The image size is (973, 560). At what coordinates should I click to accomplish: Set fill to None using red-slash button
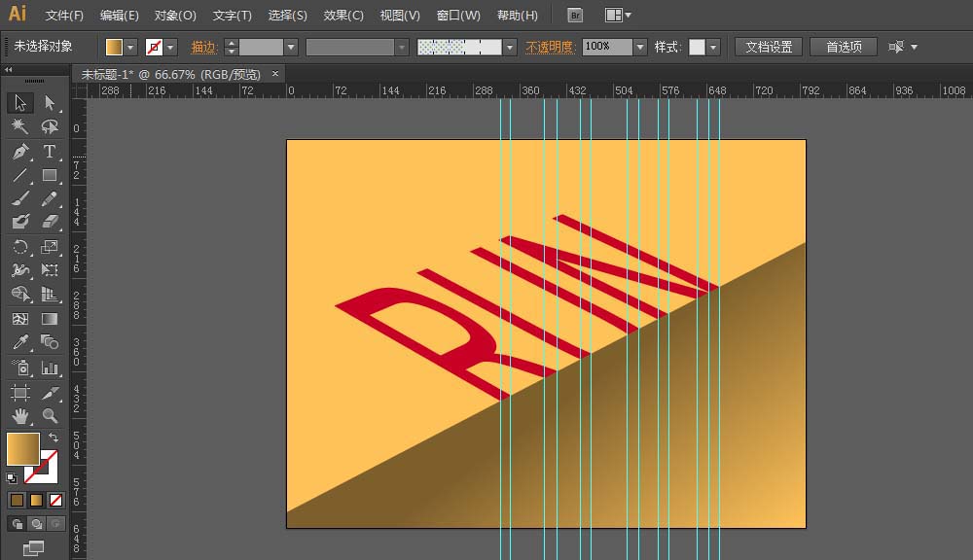tap(56, 500)
